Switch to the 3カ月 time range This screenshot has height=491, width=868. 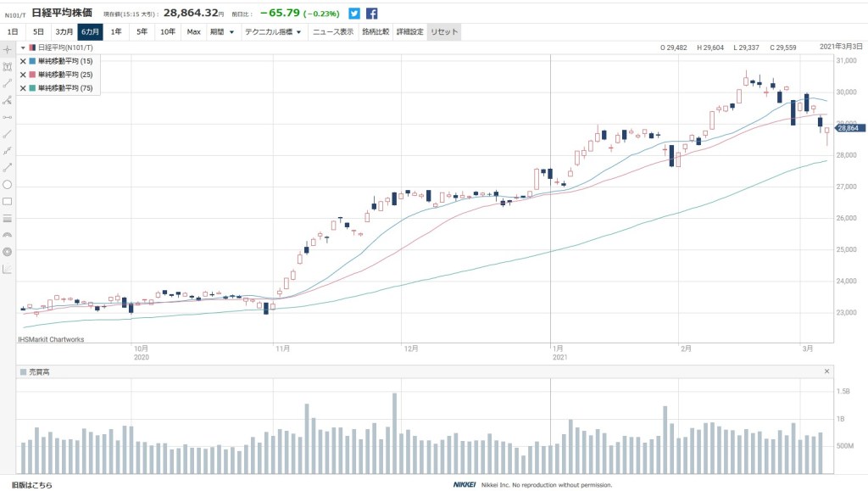pos(64,32)
